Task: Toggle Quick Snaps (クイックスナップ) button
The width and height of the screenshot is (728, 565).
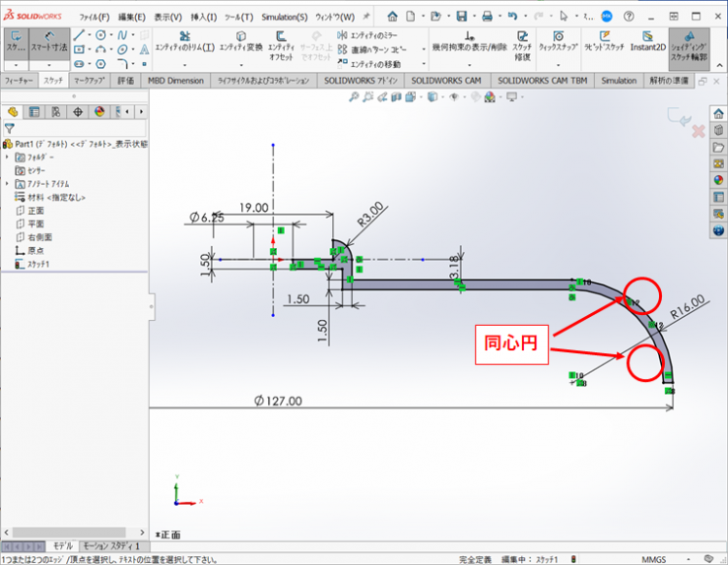Action: 558,40
